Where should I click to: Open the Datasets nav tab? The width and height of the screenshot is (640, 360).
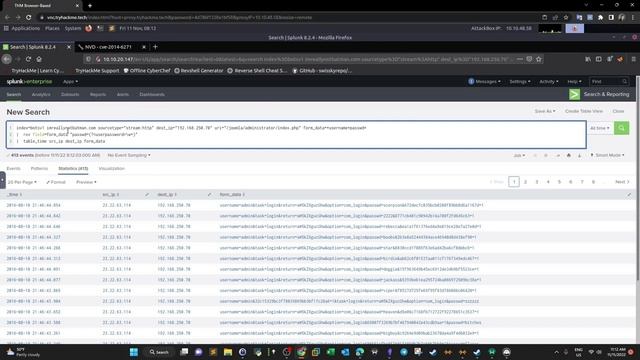pyautogui.click(x=70, y=94)
